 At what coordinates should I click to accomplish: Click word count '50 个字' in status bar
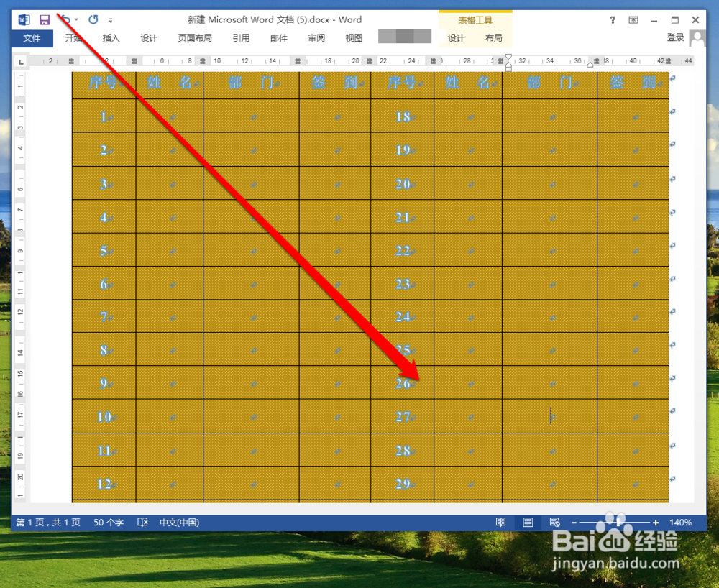tap(109, 523)
